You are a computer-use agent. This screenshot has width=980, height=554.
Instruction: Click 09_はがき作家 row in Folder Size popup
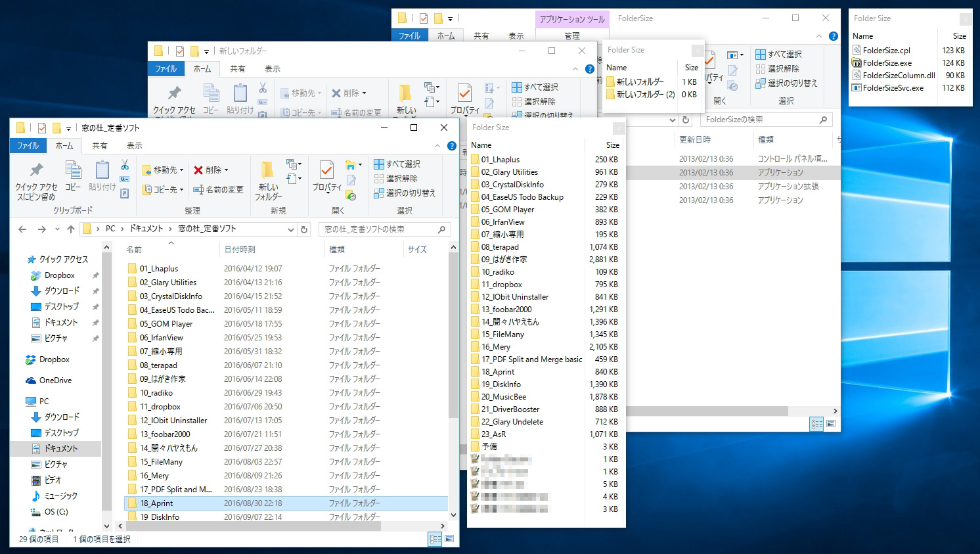point(545,260)
